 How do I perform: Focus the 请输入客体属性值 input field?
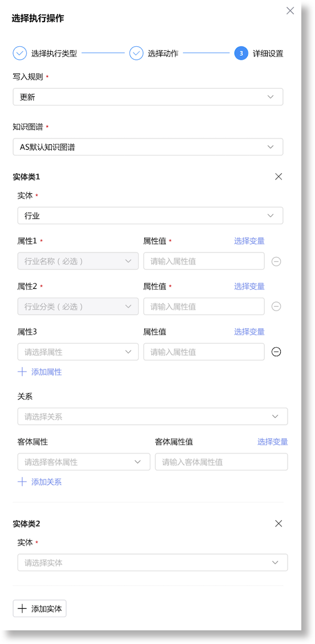[x=221, y=462]
